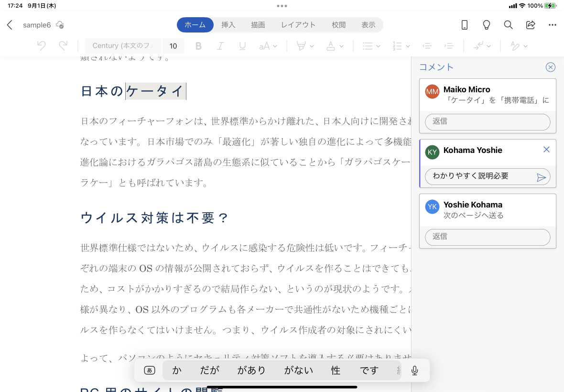564x392 pixels.
Task: Tap the dictation microphone icon
Action: 414,370
